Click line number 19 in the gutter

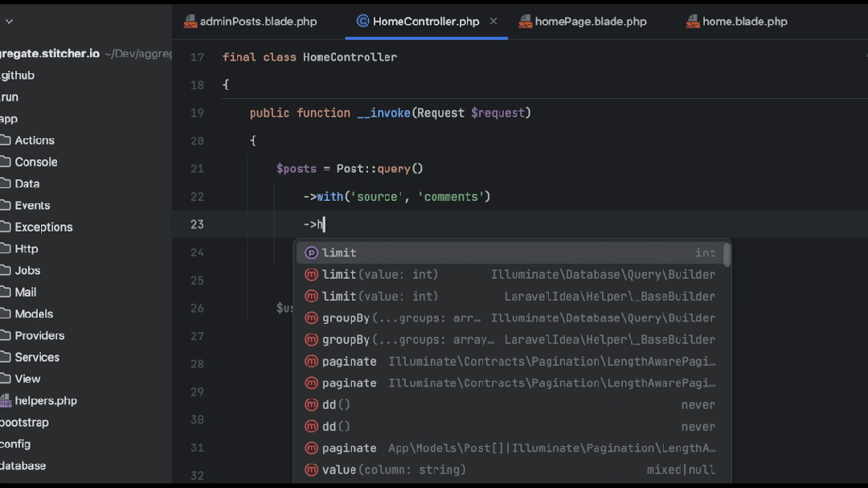tap(197, 113)
